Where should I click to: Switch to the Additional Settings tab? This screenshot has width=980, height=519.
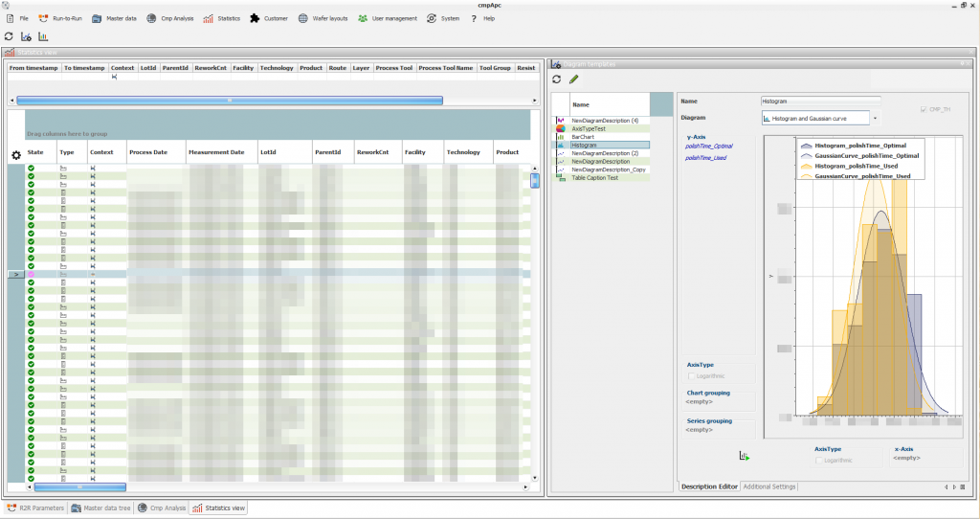tap(769, 485)
